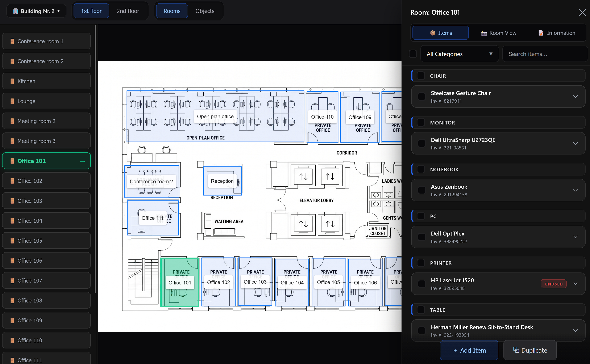Open the All Categories dropdown
This screenshot has height=364, width=590.
click(x=460, y=54)
